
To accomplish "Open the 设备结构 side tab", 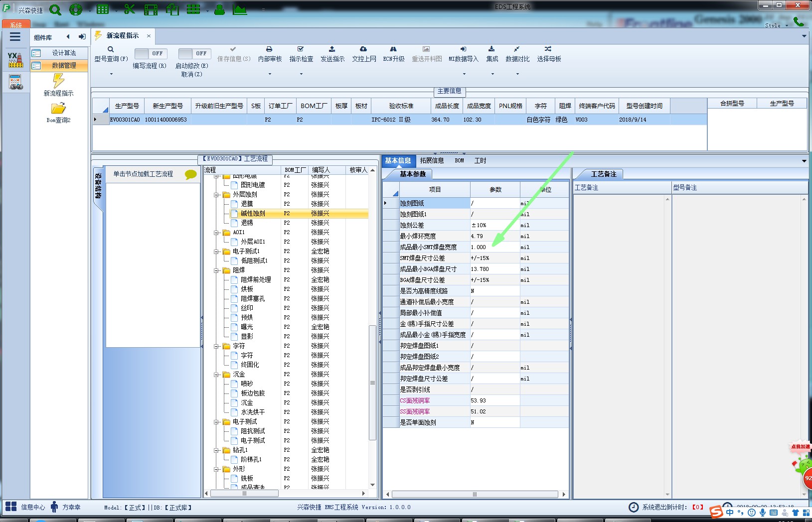I will (x=98, y=186).
